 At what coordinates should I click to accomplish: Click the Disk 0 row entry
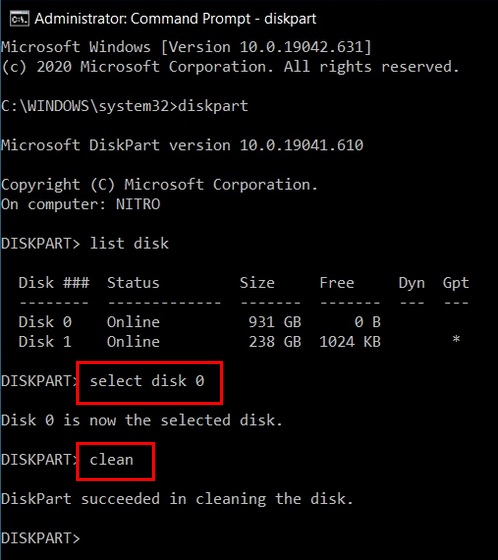tap(199, 322)
